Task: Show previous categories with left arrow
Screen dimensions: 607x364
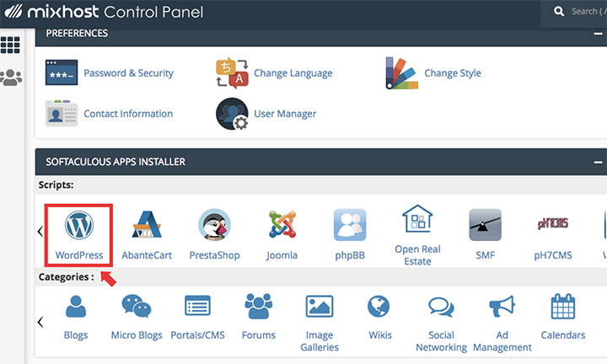Action: (40, 322)
